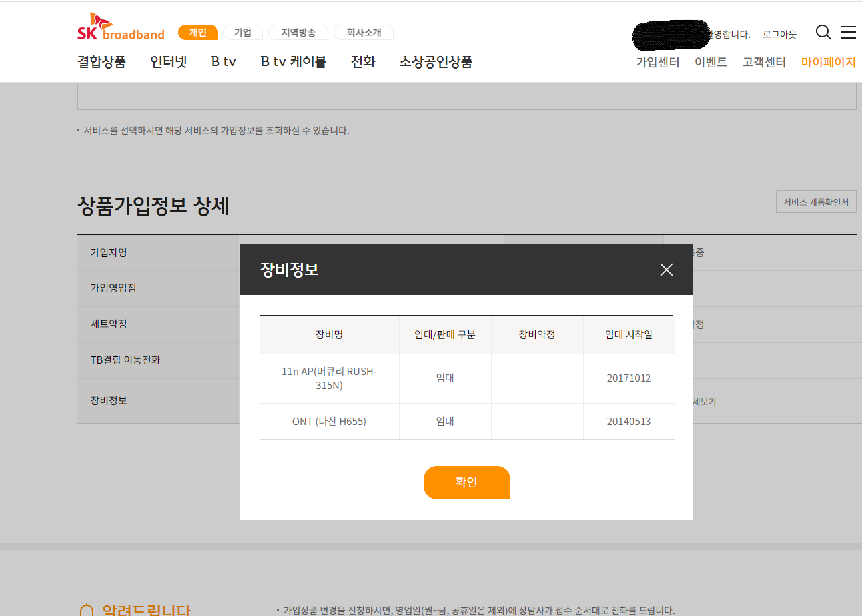Switch to the 기업 tab
Screen dimensions: 862x616
243,33
